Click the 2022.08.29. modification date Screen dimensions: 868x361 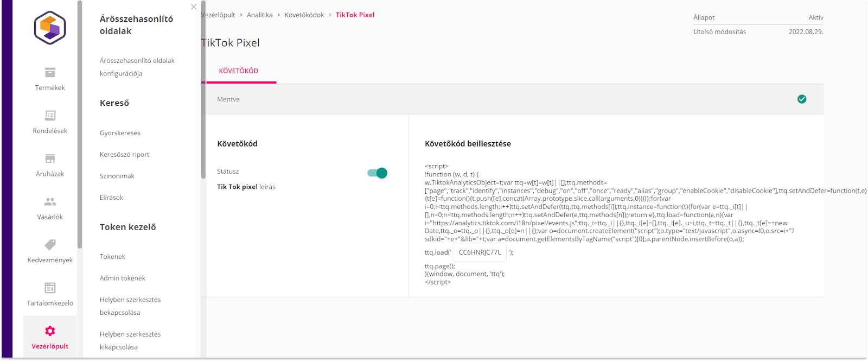coord(806,32)
